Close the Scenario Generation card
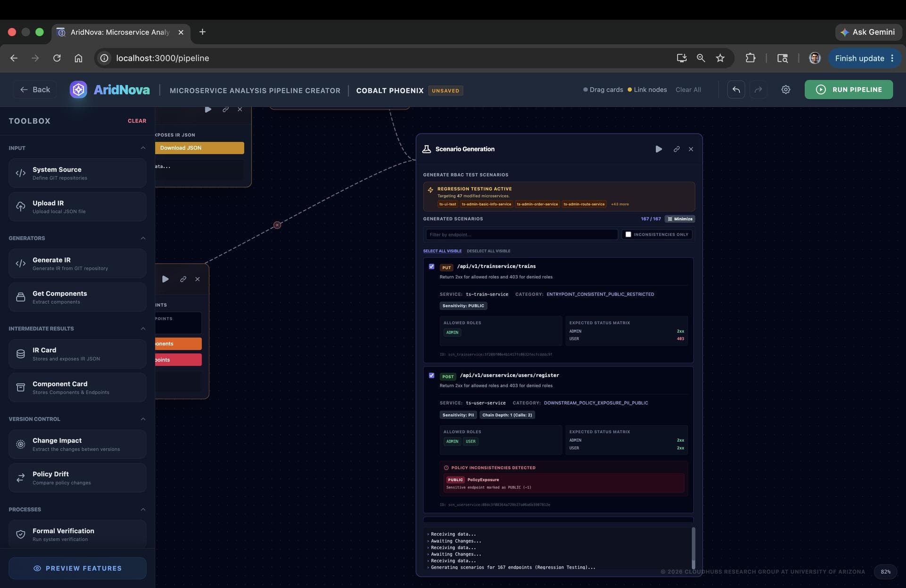The width and height of the screenshot is (906, 588). coord(691,149)
